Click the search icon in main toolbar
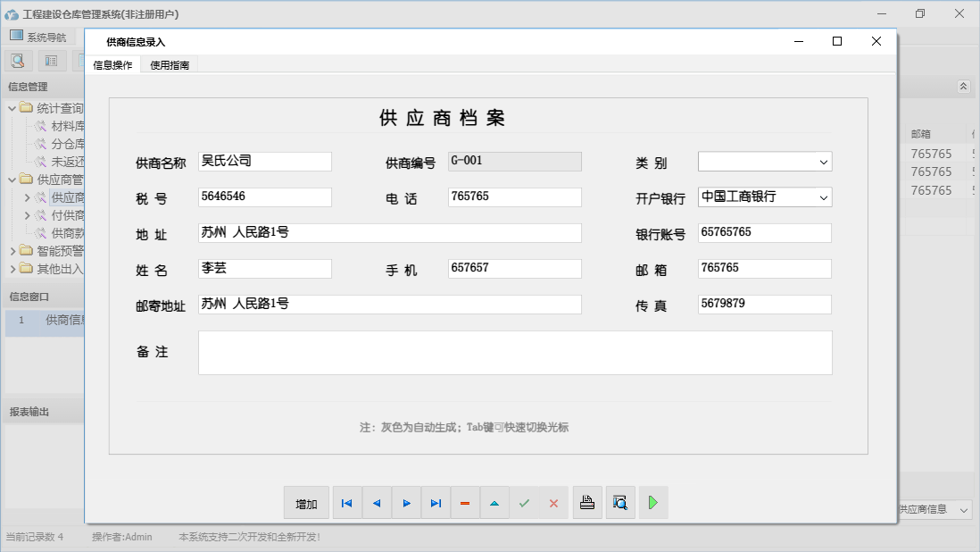Screen dimensions: 980x552 pos(18,61)
